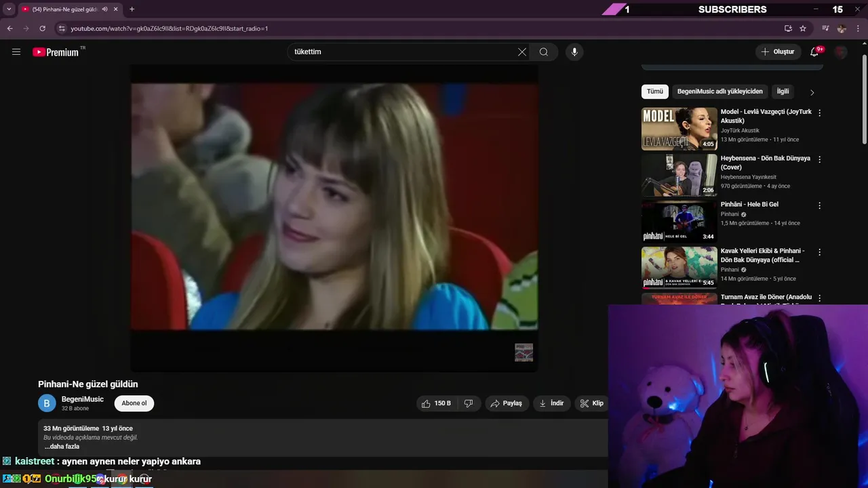Viewport: 868px width, 488px height.
Task: Select BegeniMusic adlı yükleyiciden chip
Action: coord(720,91)
